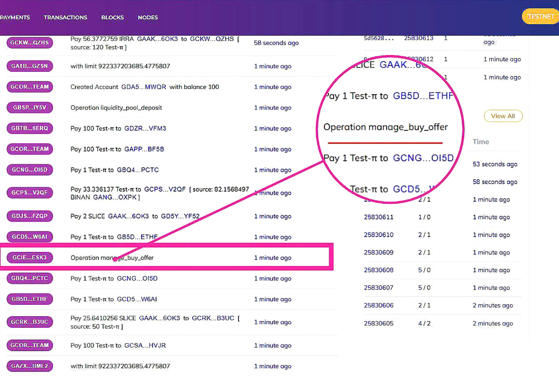The height and width of the screenshot is (392, 559).
Task: Open block 25830605 link
Action: click(x=378, y=323)
